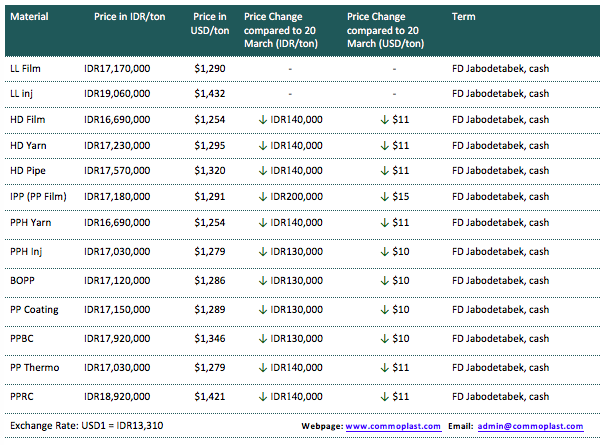Click the down arrow beside IDR140,000 in PPRC row
Image resolution: width=608 pixels, height=445 pixels.
263,395
